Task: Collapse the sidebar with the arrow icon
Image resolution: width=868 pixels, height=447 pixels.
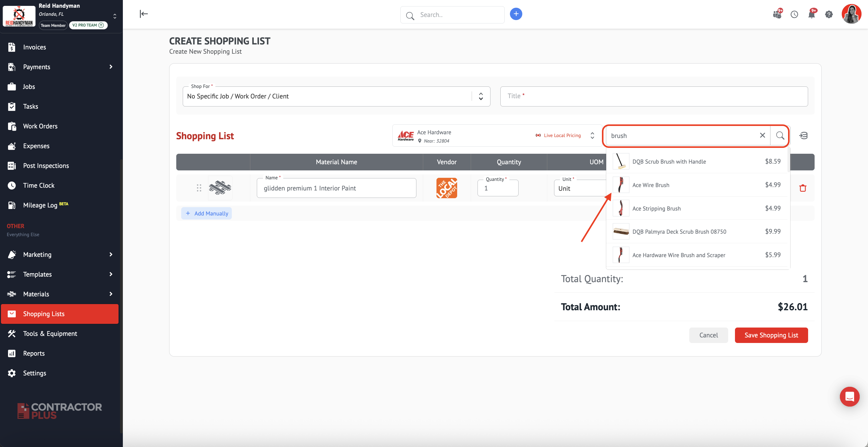Action: (x=144, y=14)
